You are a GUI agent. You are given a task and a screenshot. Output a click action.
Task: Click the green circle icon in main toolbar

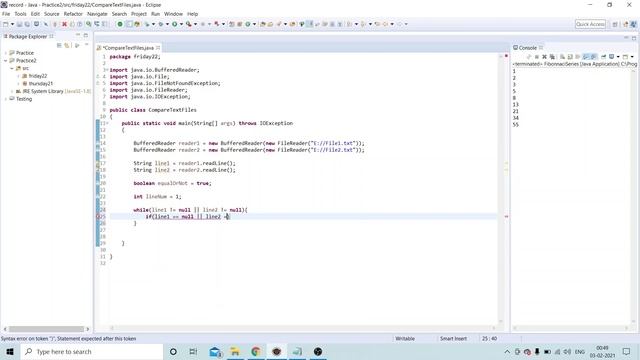point(120,24)
